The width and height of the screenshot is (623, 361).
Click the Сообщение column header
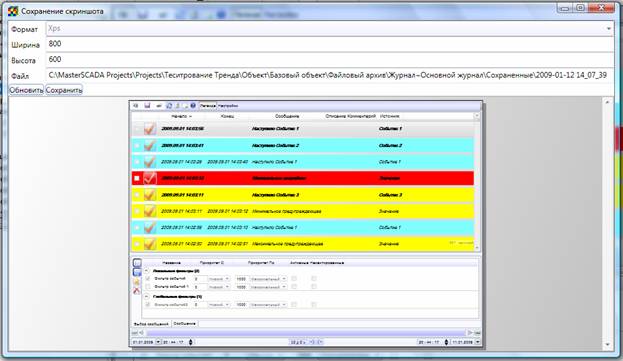coord(287,116)
